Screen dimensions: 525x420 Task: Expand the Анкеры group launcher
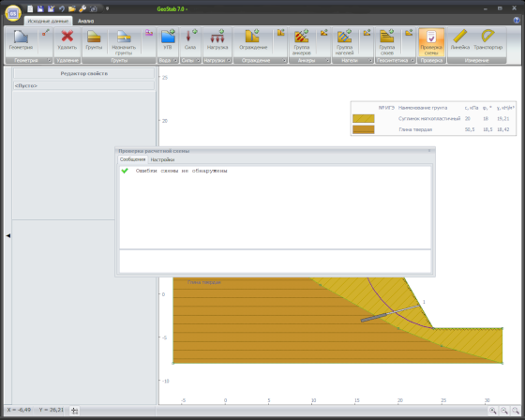(327, 60)
